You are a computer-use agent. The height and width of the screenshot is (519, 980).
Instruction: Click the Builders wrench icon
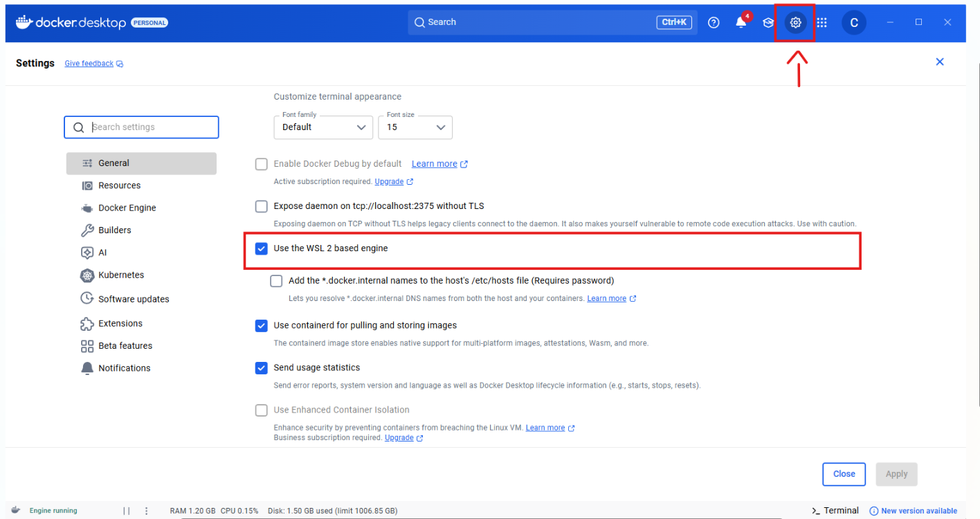(87, 230)
